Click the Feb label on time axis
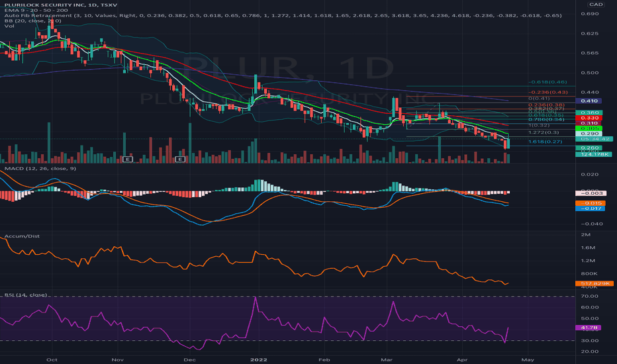617x364 pixels. [324, 359]
